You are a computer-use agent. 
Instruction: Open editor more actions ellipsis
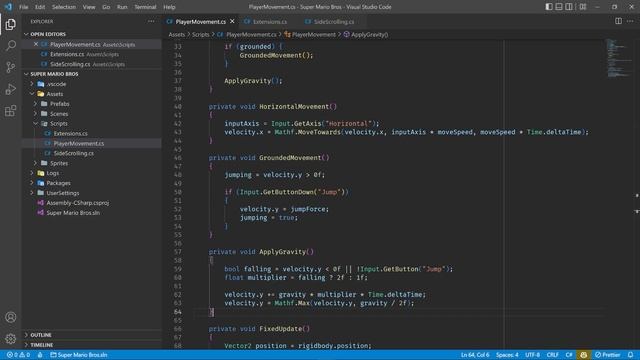(630, 21)
